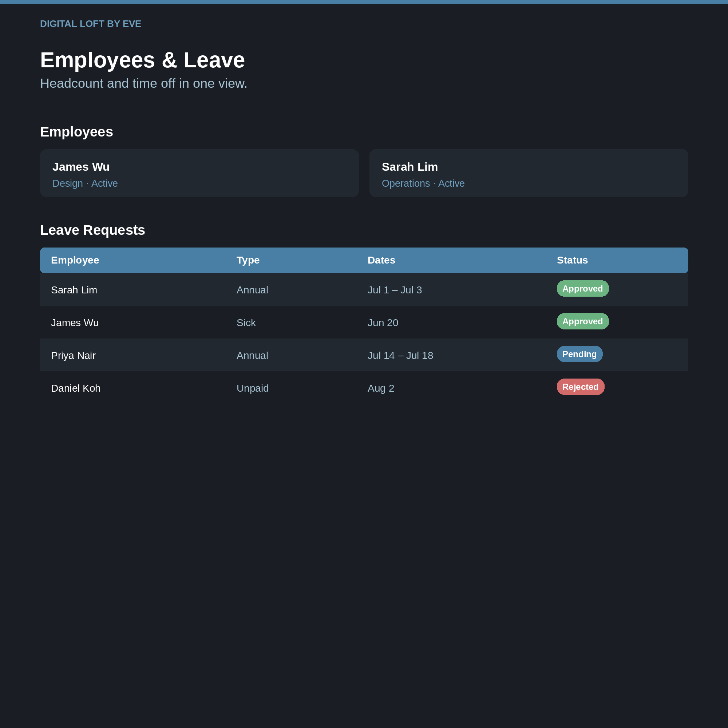The width and height of the screenshot is (728, 728).
Task: Click the Leave Requests section heading
Action: [92, 230]
